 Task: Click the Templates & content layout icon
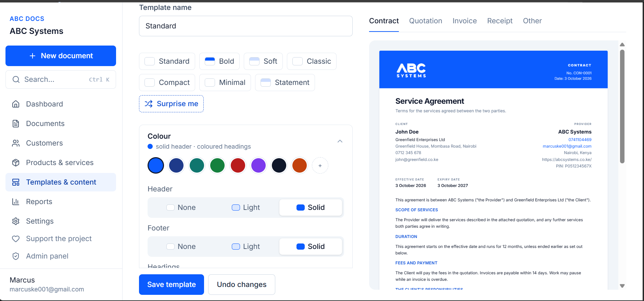click(x=16, y=182)
